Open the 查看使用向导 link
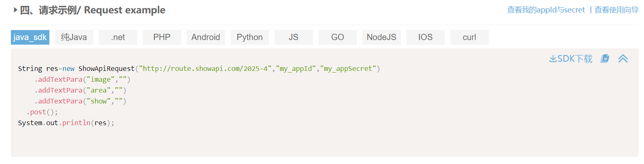This screenshot has width=644, height=164. 616,10
